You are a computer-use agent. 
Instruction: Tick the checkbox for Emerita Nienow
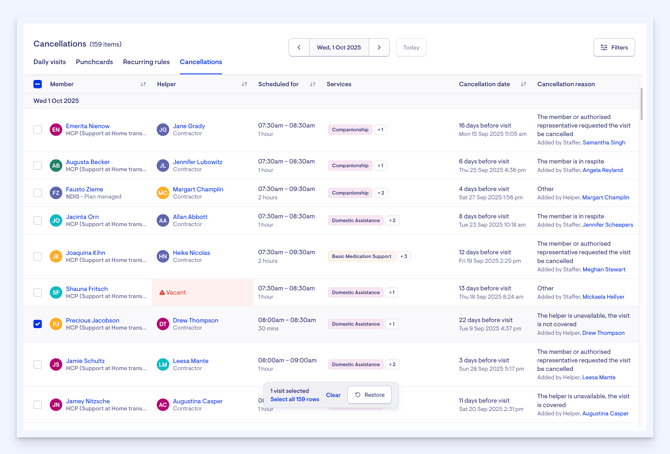pyautogui.click(x=38, y=130)
